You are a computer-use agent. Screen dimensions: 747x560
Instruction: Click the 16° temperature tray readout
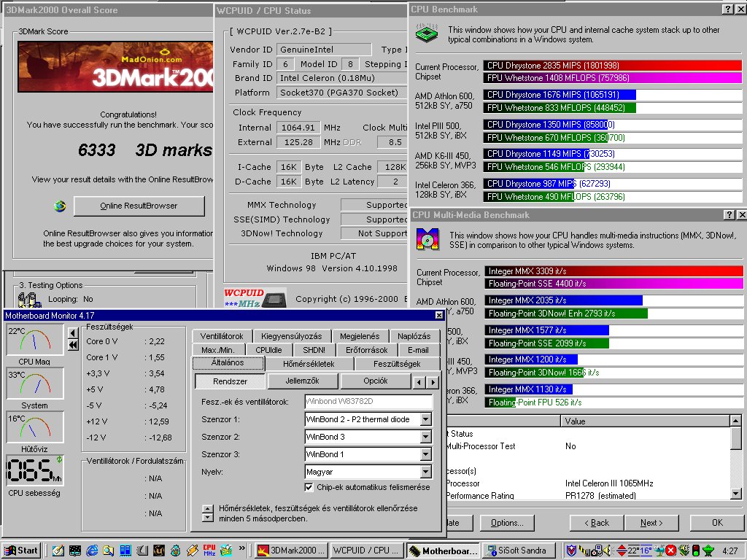(x=646, y=551)
